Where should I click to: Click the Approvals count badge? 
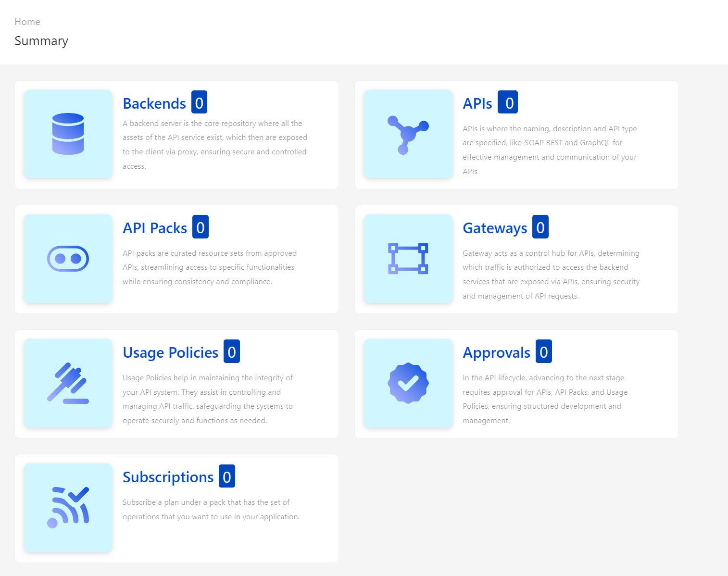544,351
